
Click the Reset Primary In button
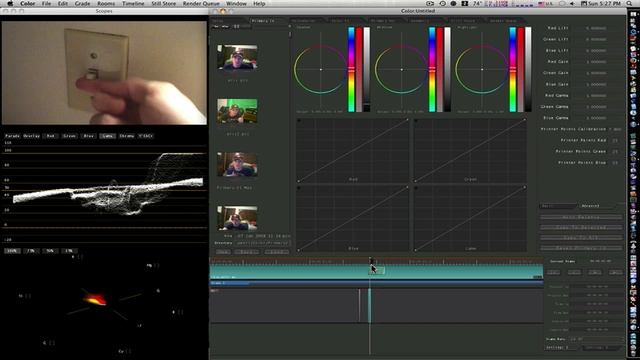click(581, 248)
